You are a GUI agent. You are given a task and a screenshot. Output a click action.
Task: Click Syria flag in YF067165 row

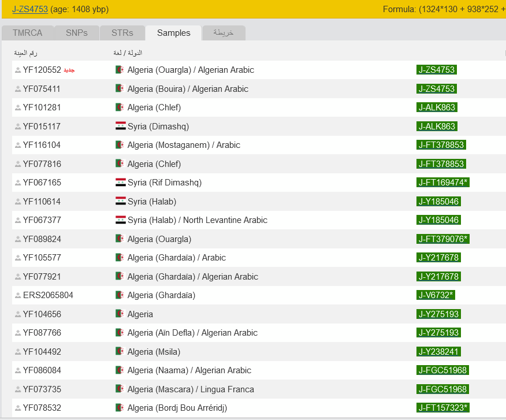tap(120, 182)
